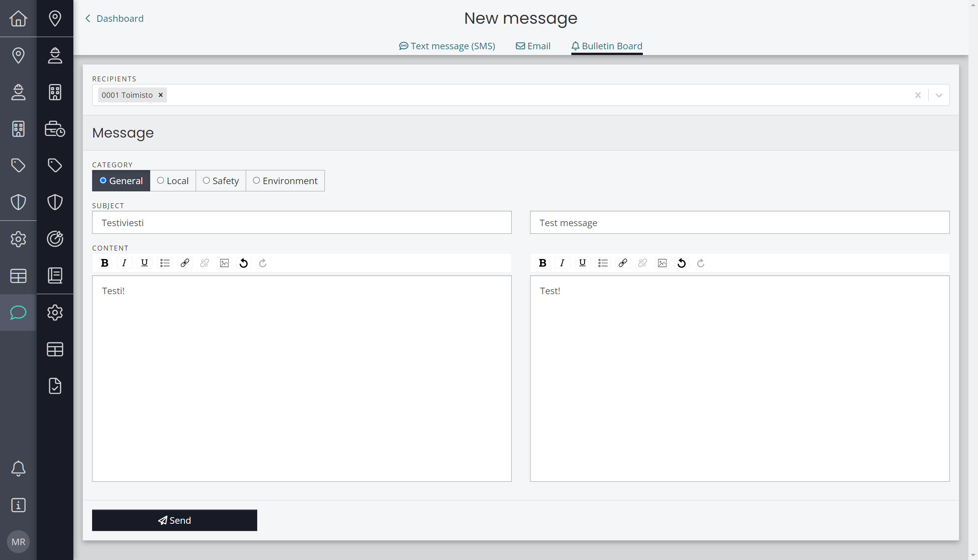This screenshot has height=560, width=978.
Task: Open the info icon in the sidebar
Action: (x=18, y=505)
